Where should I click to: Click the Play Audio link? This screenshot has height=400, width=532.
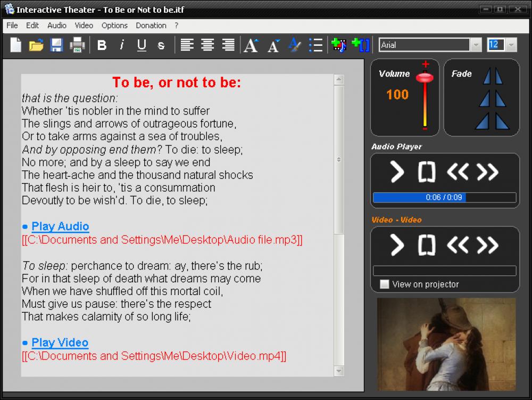pyautogui.click(x=60, y=226)
